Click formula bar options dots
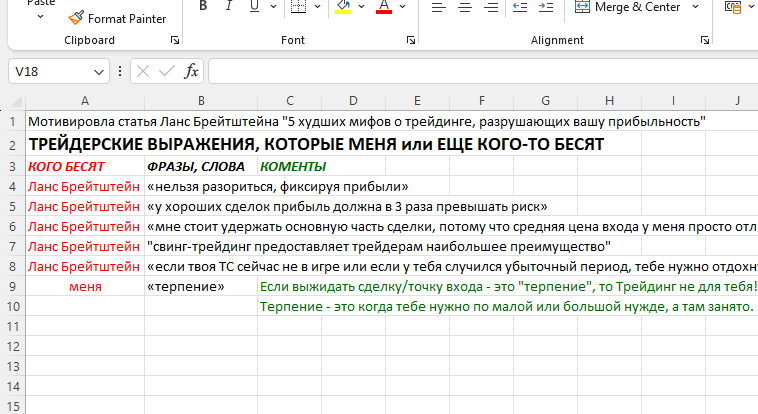The width and height of the screenshot is (758, 414). tap(120, 72)
